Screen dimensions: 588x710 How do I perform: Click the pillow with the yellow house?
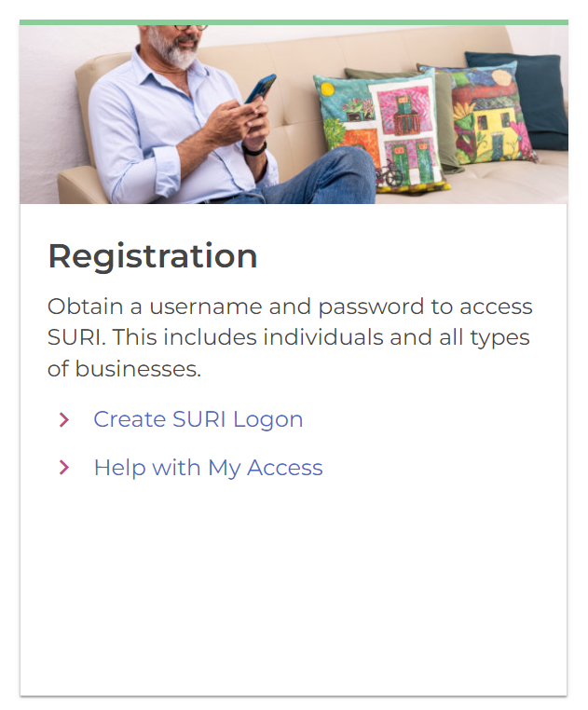[x=485, y=112]
